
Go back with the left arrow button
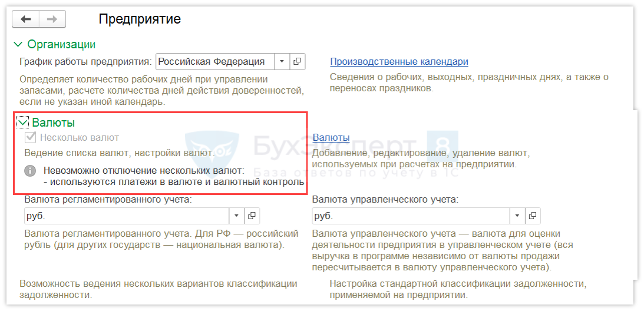point(26,19)
